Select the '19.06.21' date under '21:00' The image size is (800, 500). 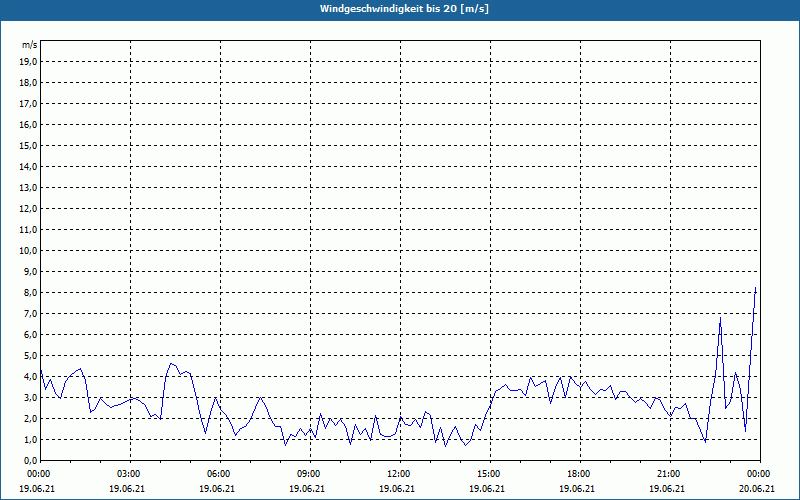pyautogui.click(x=667, y=488)
